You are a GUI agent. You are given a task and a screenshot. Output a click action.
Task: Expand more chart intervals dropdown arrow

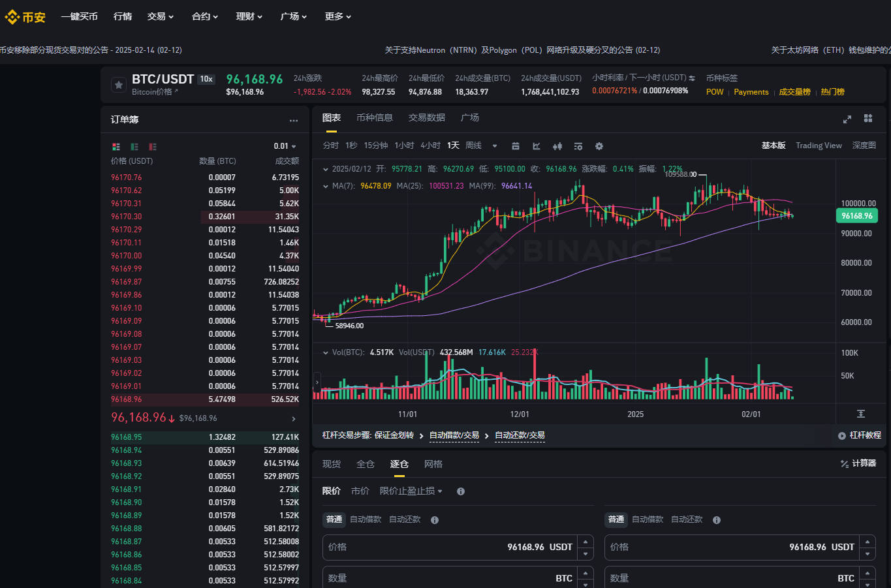point(495,146)
